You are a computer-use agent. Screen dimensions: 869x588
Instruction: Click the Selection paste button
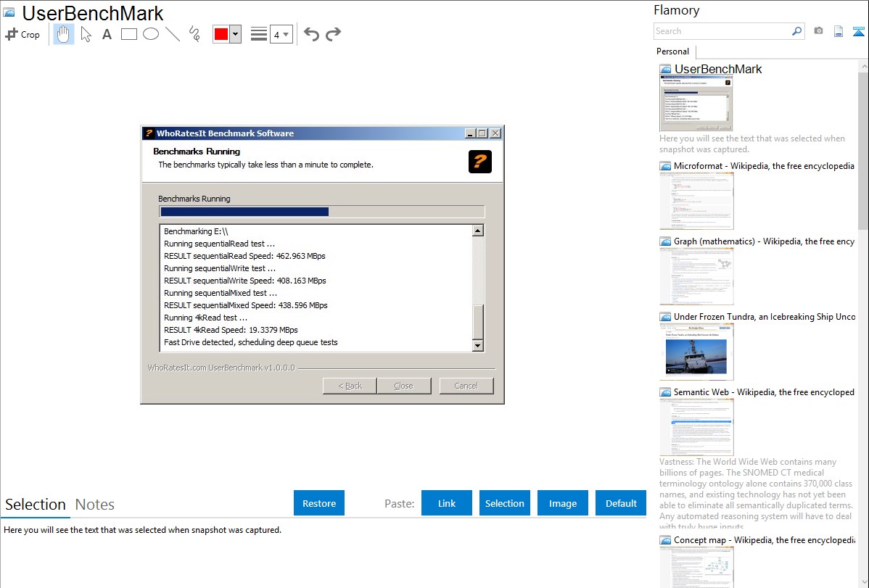click(504, 503)
